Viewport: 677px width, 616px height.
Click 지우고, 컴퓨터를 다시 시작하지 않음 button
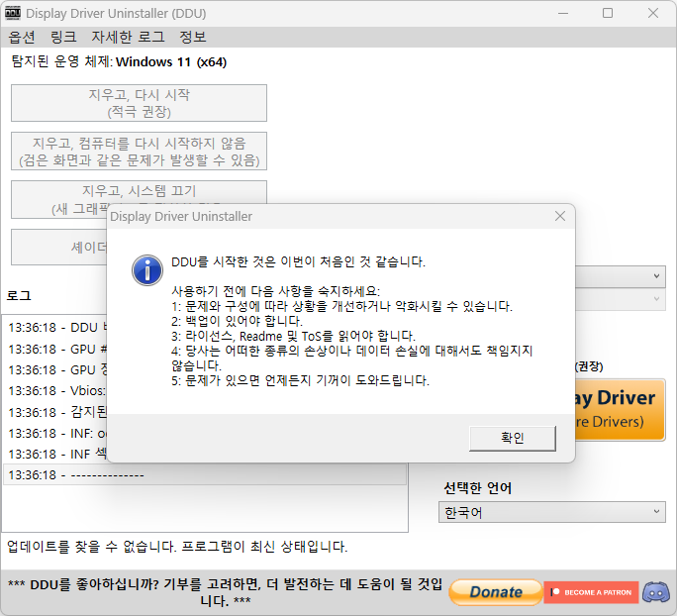[139, 152]
